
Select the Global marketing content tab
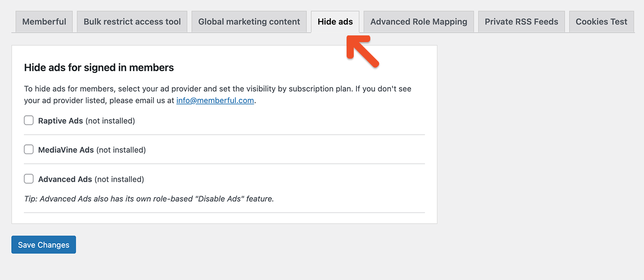249,21
